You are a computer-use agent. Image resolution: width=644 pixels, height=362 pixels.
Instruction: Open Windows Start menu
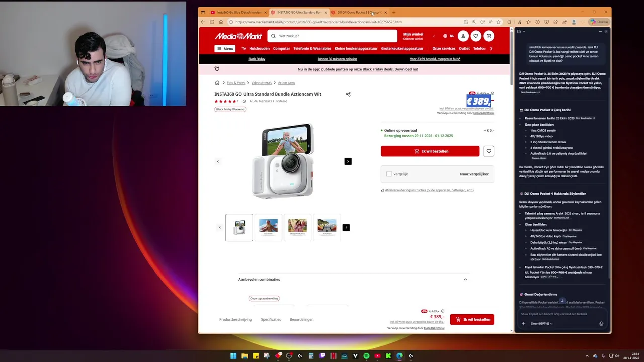233,356
